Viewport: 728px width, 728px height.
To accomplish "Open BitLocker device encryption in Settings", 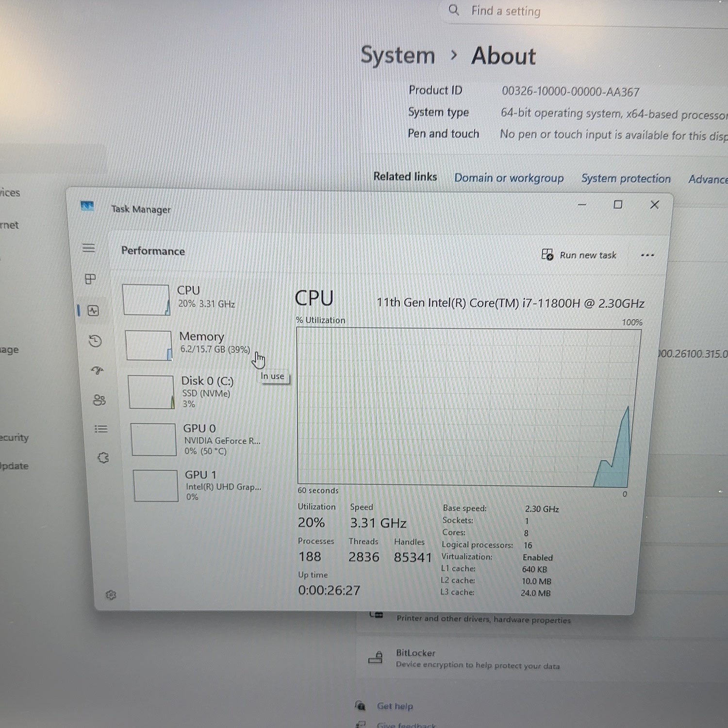I will (541, 659).
